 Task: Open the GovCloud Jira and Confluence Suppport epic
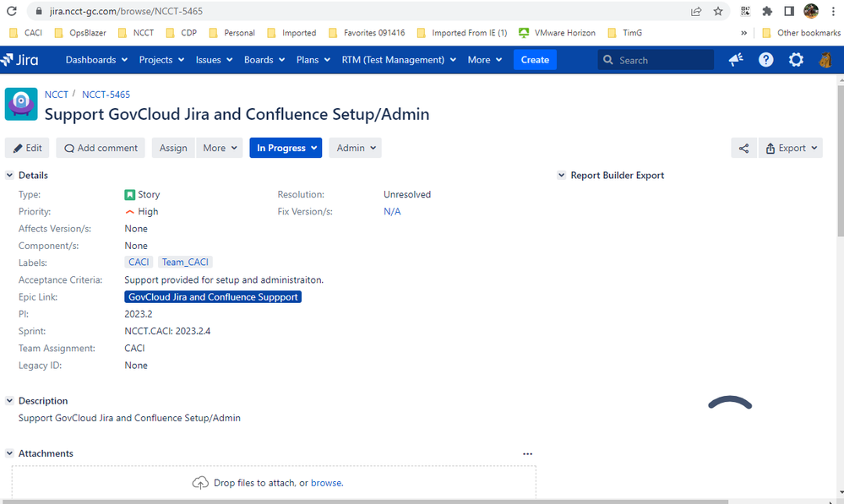click(213, 297)
